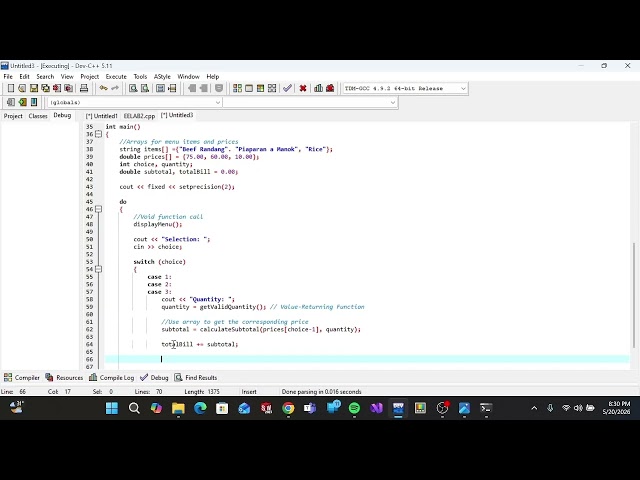Open the empty members dropdown next to globals

(310, 102)
